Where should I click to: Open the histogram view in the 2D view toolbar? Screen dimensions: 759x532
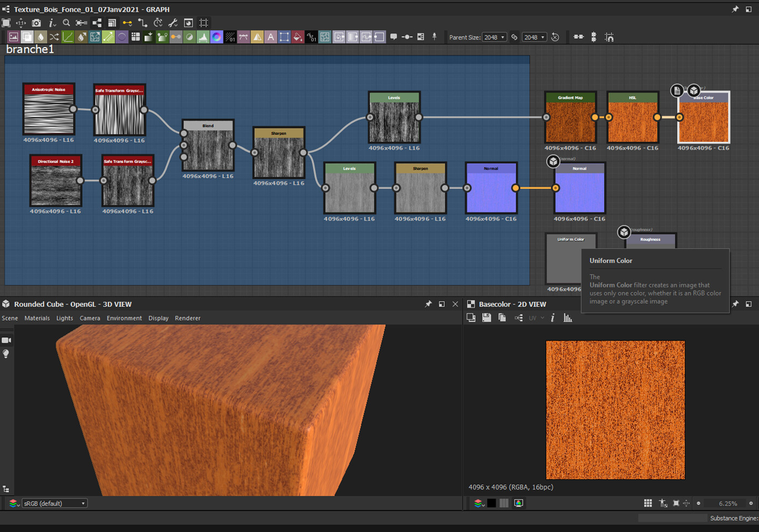567,317
